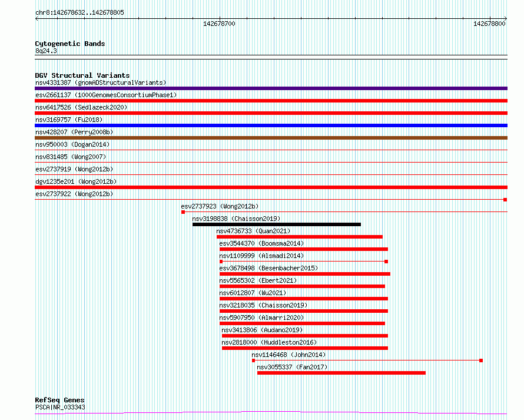Viewport: 524px width, 420px height.
Task: Click ruler position label 142678800
Action: [489, 24]
